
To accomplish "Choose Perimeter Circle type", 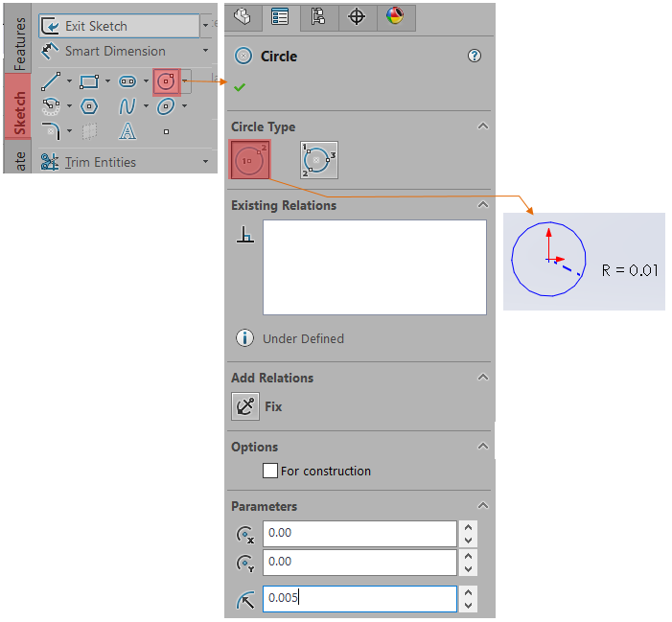I will click(x=319, y=160).
